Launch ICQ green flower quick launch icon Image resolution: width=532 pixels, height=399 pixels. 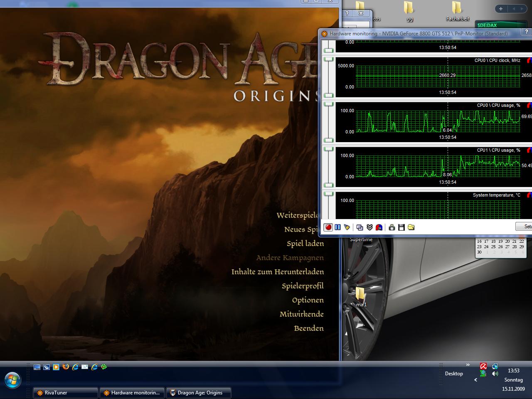point(104,367)
